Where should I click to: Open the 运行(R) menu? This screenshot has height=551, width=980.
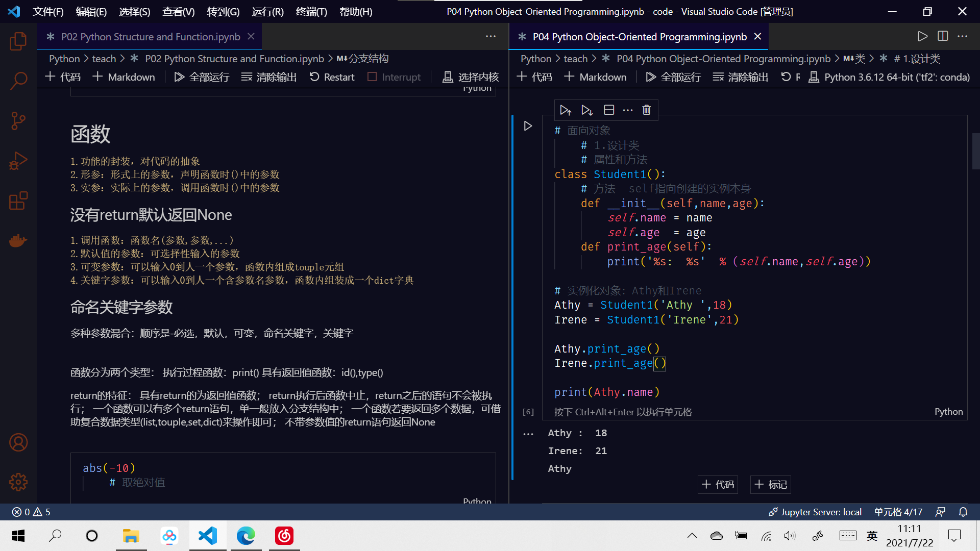pyautogui.click(x=267, y=11)
